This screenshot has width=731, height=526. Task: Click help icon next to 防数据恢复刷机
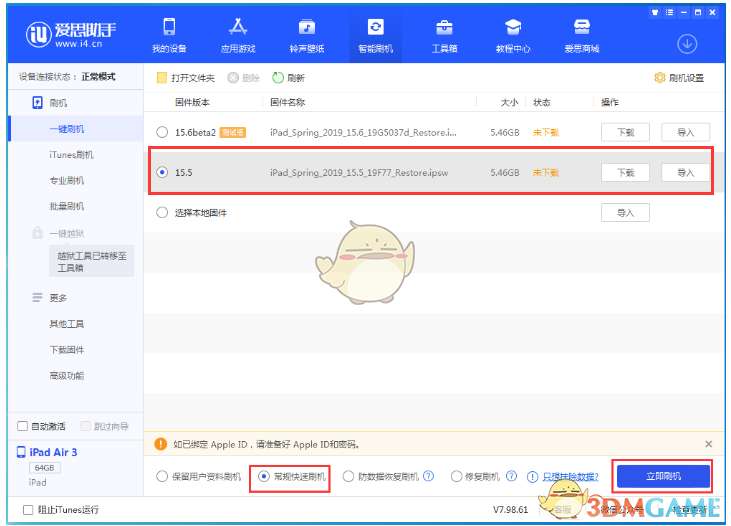pyautogui.click(x=429, y=477)
